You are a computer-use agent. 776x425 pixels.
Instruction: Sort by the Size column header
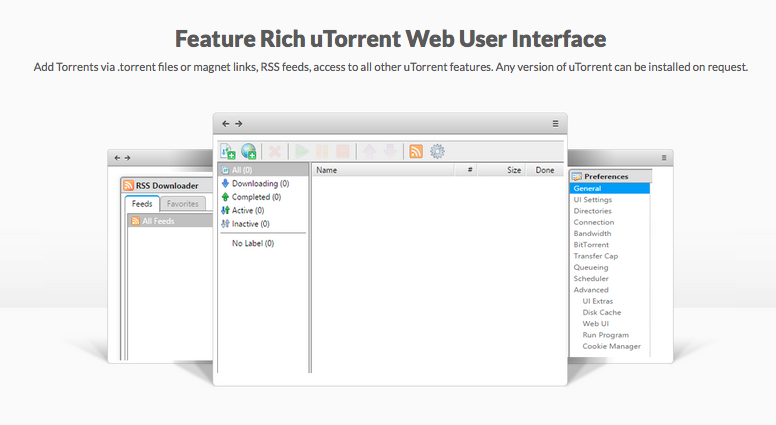(x=502, y=170)
